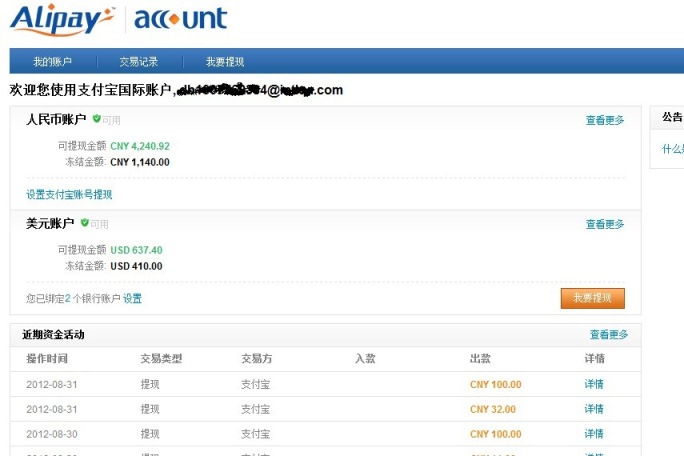Click the green shield icon beside 美元账户
The width and height of the screenshot is (684, 456).
coord(85,223)
